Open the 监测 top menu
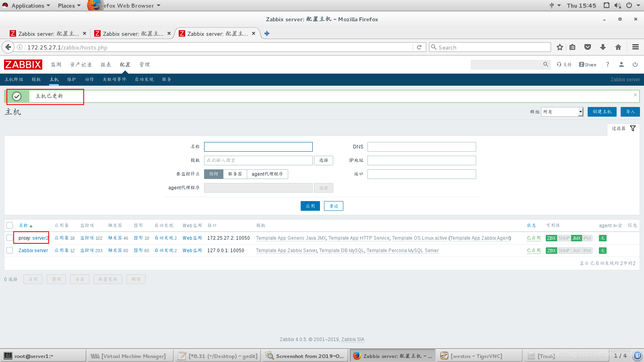The width and height of the screenshot is (644, 362). [56, 64]
